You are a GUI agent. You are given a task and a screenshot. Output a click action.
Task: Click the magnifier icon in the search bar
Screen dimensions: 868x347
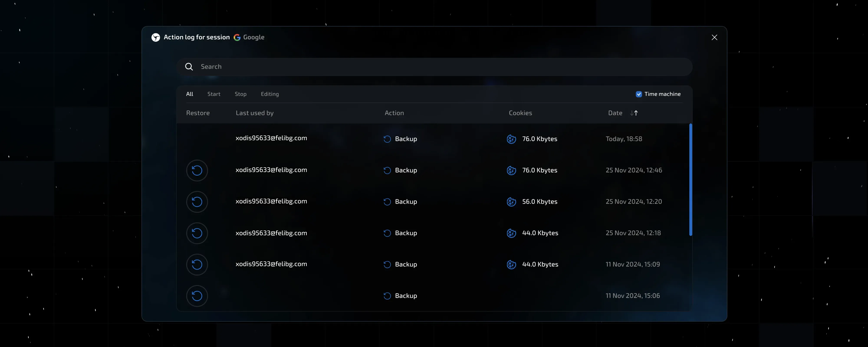tap(189, 67)
